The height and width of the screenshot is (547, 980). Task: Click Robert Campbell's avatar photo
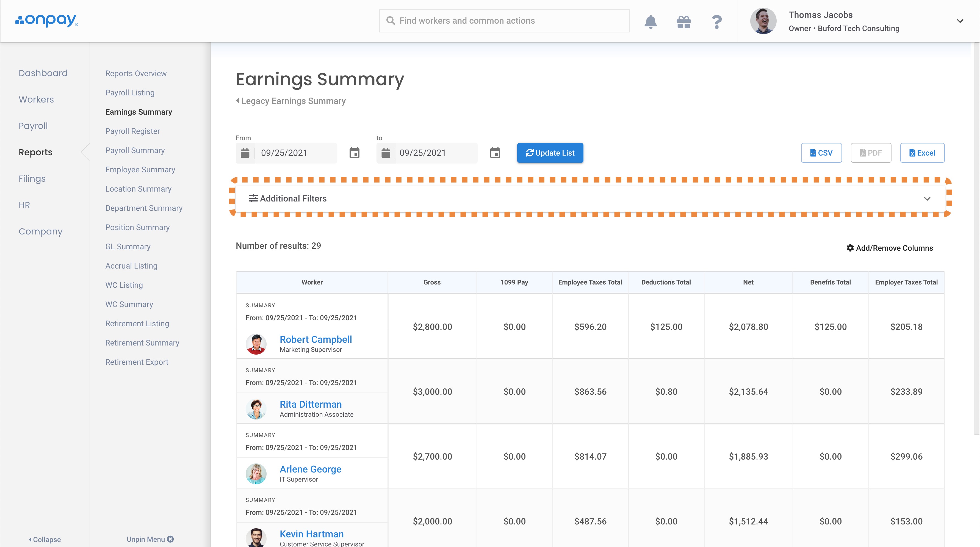pos(256,344)
